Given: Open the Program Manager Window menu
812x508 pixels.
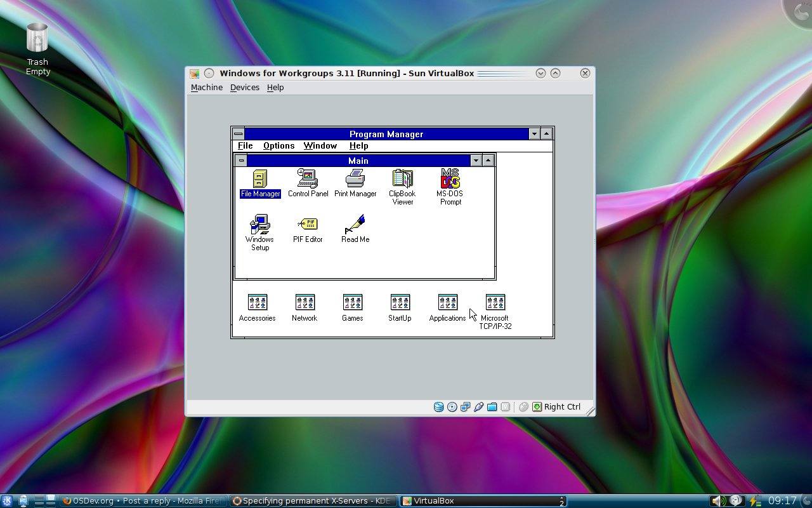Looking at the screenshot, I should pyautogui.click(x=320, y=145).
